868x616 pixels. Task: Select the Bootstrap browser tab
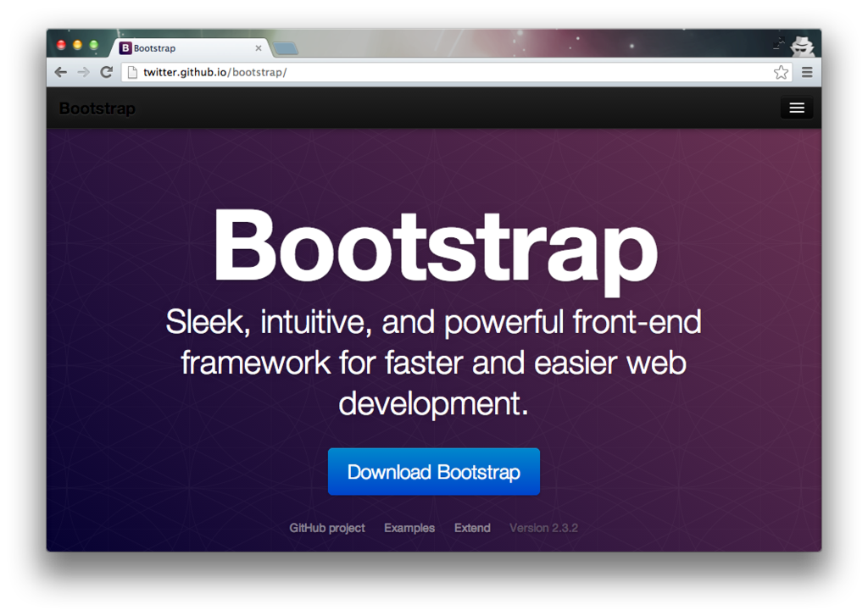tap(192, 48)
